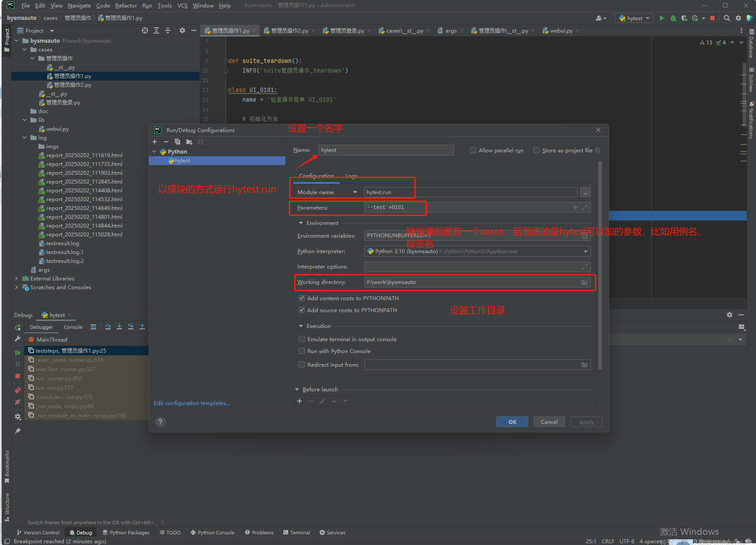Run the hytest configuration with green play
The height and width of the screenshot is (545, 756).
pyautogui.click(x=662, y=18)
